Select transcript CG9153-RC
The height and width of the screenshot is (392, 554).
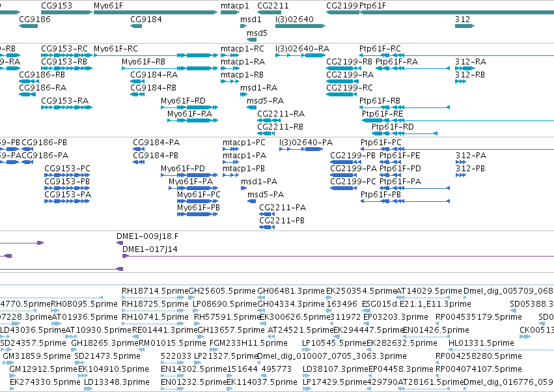[x=67, y=55]
